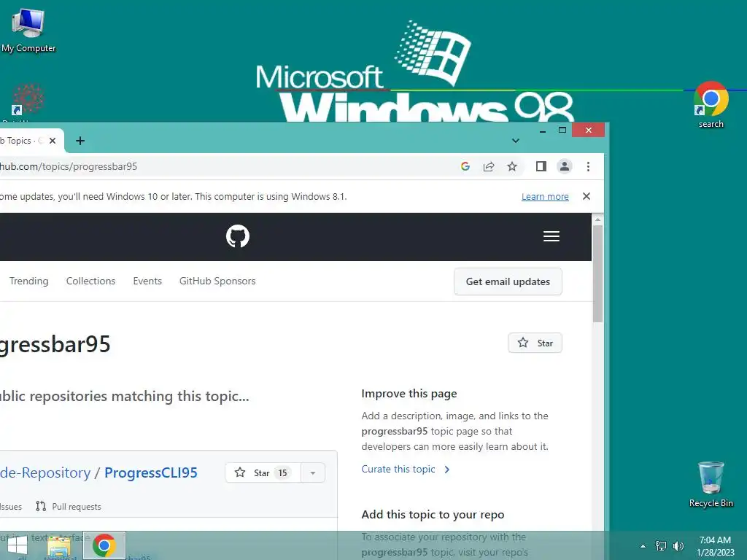Open the de-Repository owner link
This screenshot has height=560, width=747.
point(45,472)
